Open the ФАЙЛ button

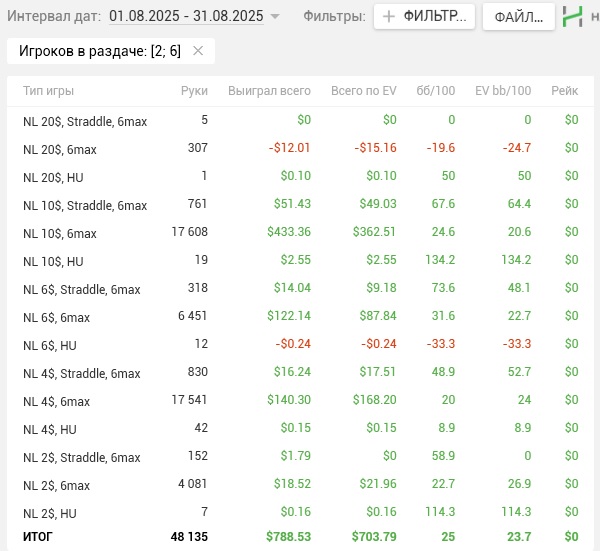click(x=518, y=16)
